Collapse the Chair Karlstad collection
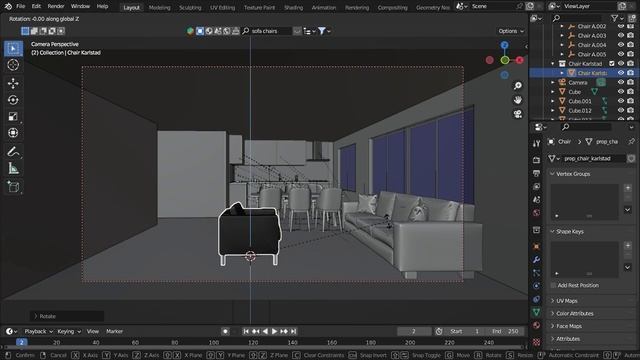The width and height of the screenshot is (640, 360). pyautogui.click(x=553, y=64)
